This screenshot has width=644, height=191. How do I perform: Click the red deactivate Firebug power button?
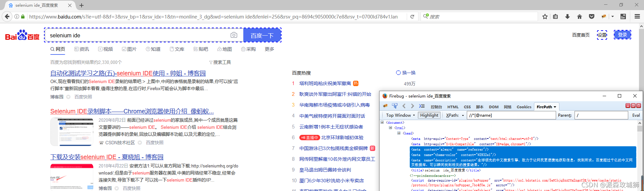coord(639,106)
